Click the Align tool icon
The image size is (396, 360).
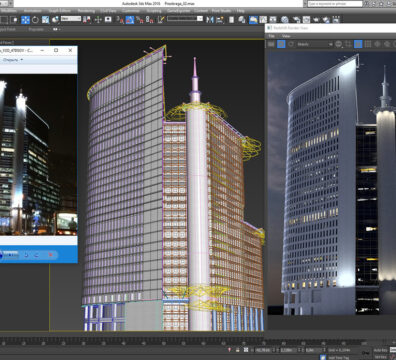220,20
